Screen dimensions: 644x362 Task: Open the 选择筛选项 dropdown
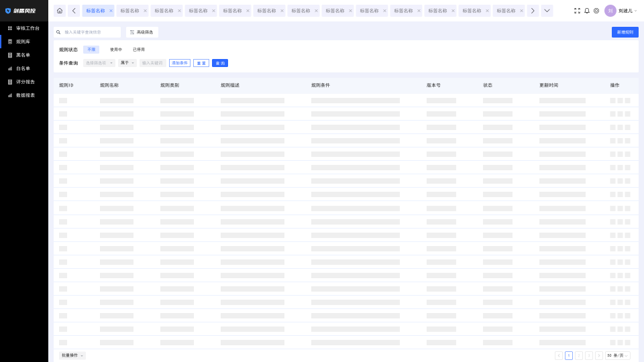click(99, 63)
